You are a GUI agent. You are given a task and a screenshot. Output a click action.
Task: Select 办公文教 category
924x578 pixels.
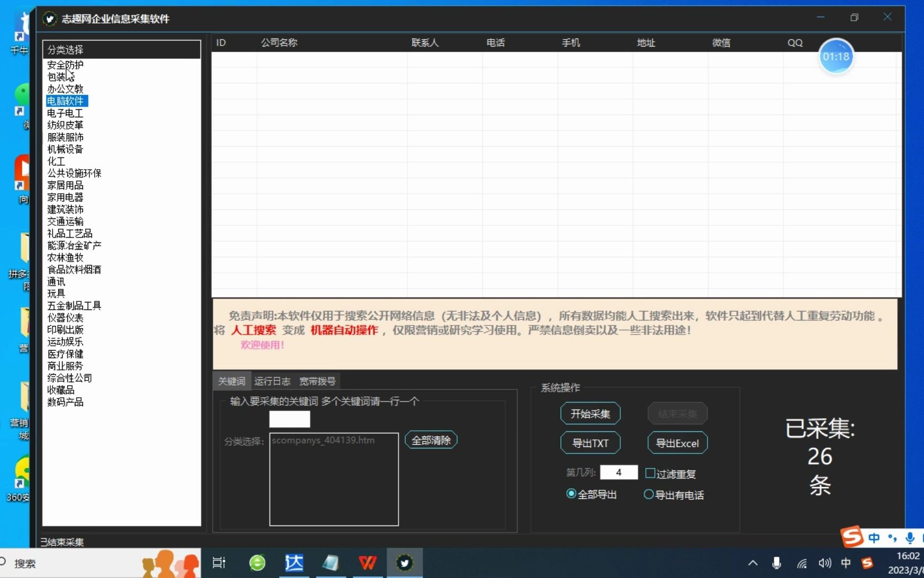tap(65, 89)
